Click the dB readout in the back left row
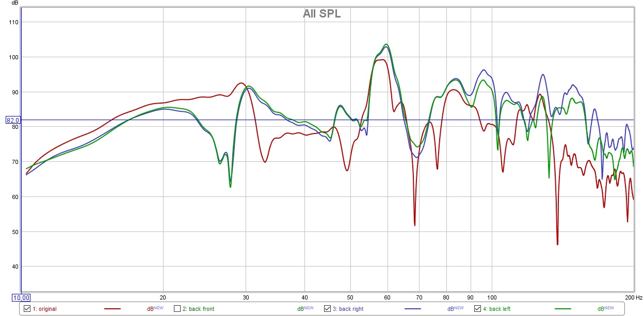The image size is (644, 316). click(x=605, y=309)
